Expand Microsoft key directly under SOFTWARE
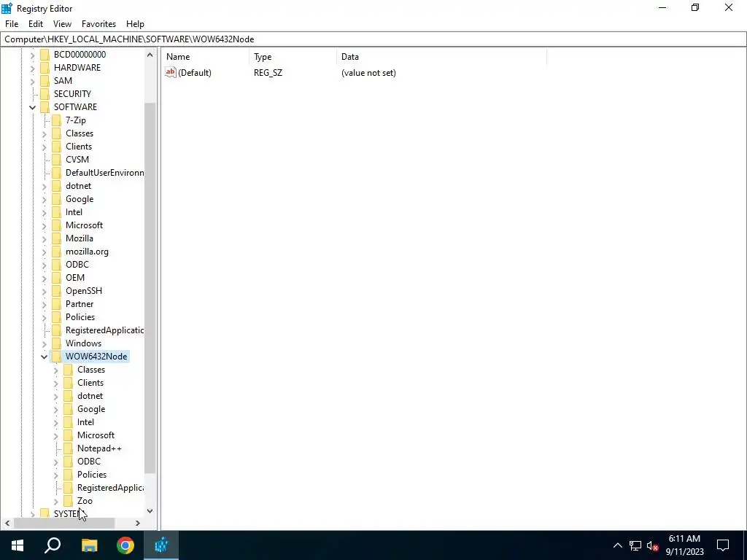The height and width of the screenshot is (560, 747). pyautogui.click(x=44, y=225)
